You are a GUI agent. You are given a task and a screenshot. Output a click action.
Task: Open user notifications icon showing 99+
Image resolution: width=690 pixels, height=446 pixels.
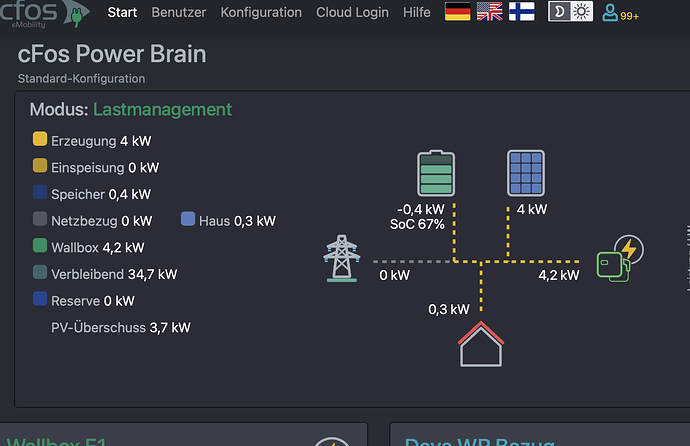[x=620, y=13]
